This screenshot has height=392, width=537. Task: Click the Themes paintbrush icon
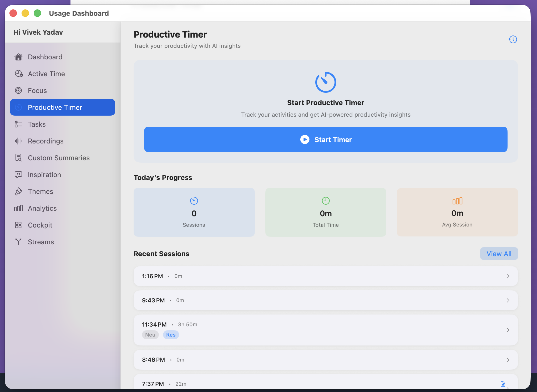[18, 191]
